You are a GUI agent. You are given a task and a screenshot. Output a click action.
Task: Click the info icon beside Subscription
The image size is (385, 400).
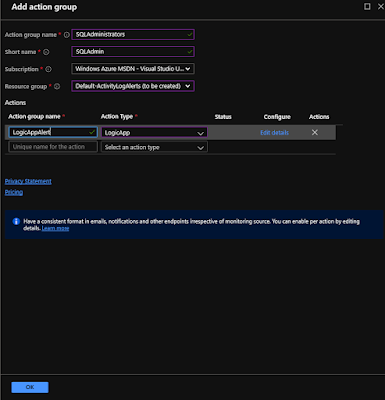[48, 69]
